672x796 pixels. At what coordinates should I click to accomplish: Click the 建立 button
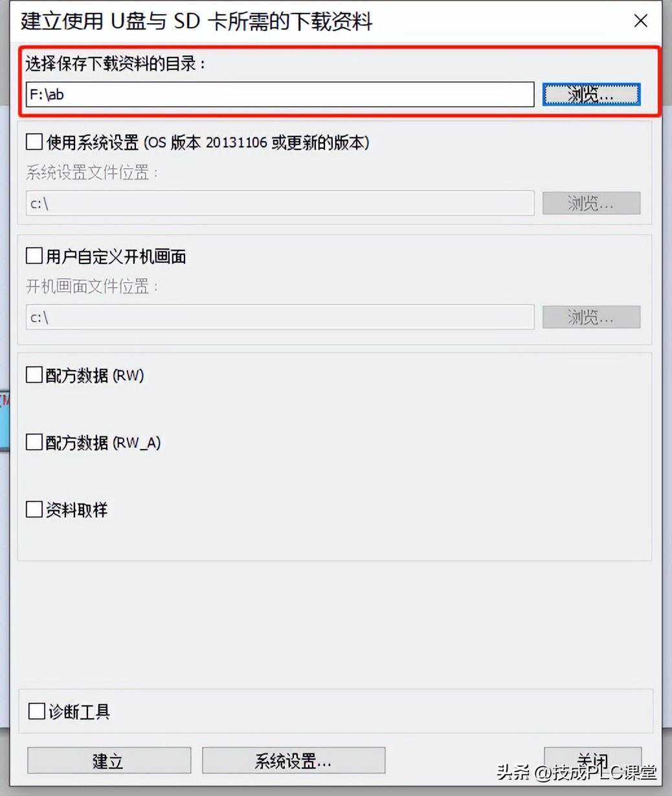[x=109, y=760]
